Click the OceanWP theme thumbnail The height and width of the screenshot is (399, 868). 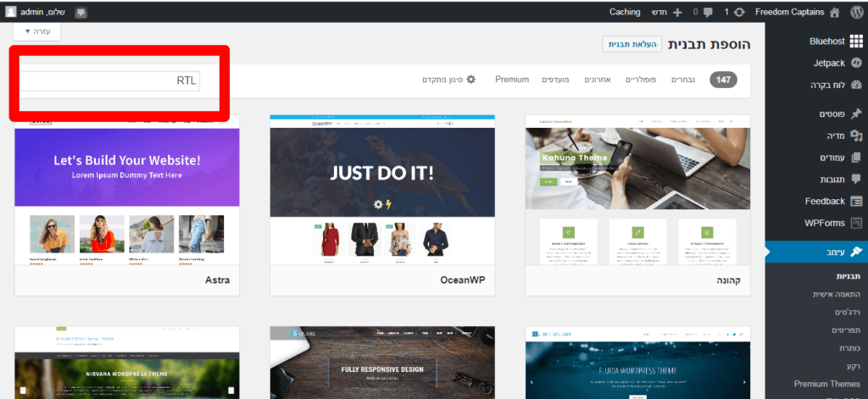(x=382, y=190)
